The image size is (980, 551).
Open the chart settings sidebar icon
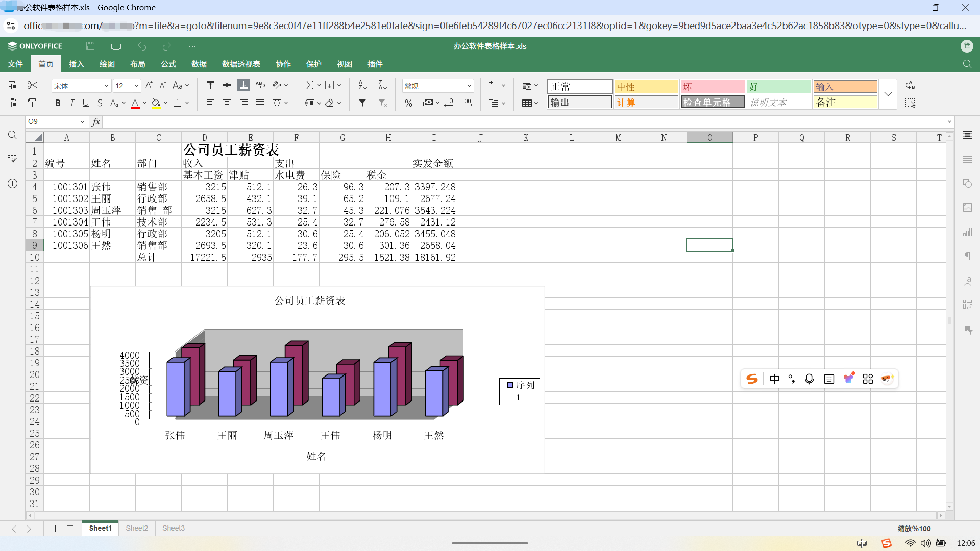click(x=967, y=232)
